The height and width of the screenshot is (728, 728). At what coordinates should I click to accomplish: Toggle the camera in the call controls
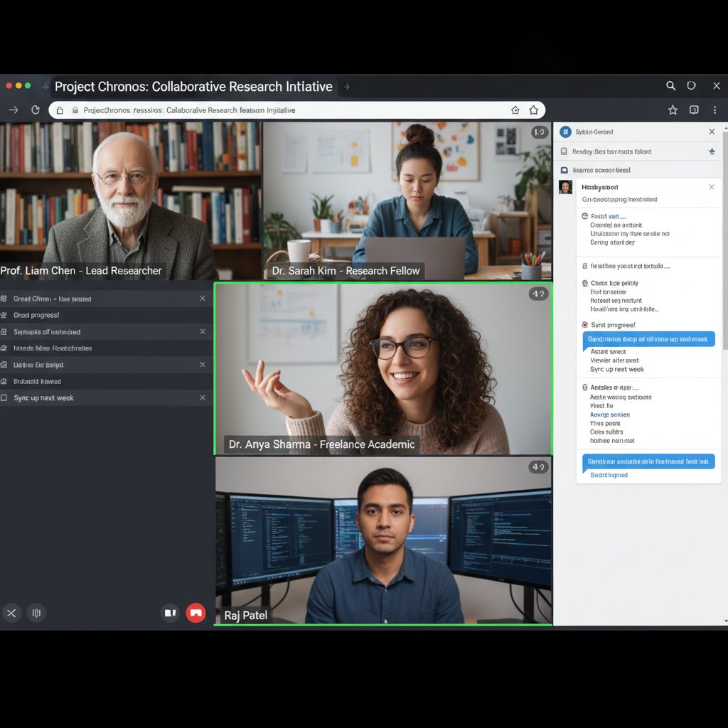point(170,613)
